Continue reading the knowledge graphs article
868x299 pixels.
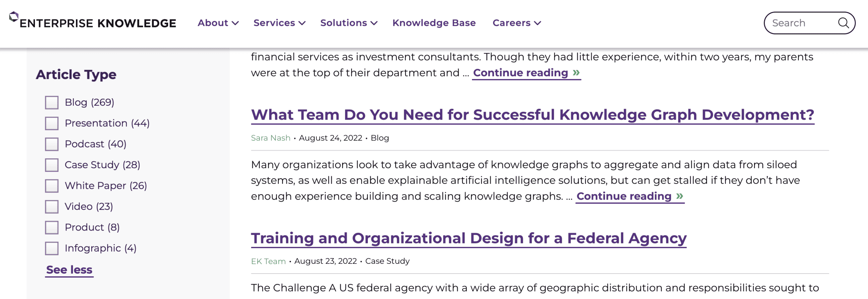pyautogui.click(x=630, y=196)
